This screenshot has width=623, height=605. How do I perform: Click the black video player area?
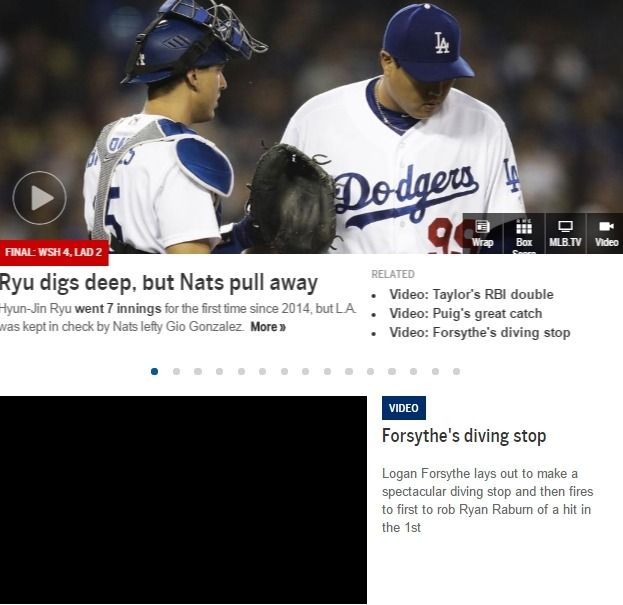[x=183, y=500]
